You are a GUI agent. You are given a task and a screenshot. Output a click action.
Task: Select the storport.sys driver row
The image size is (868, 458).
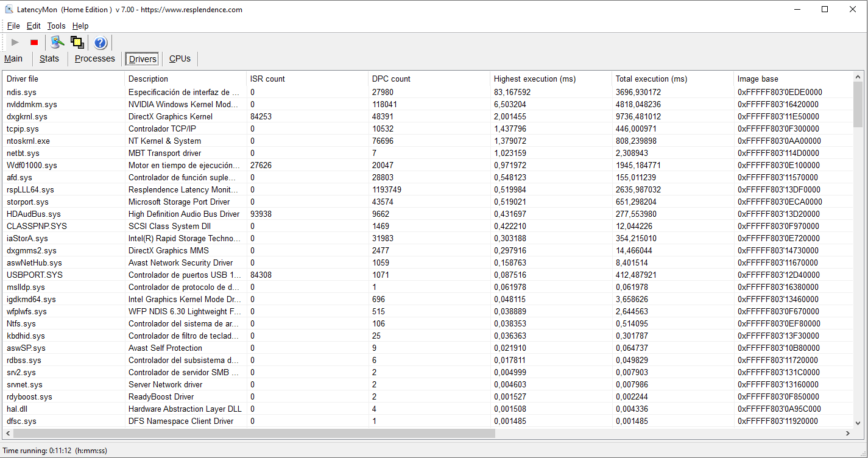click(x=428, y=202)
